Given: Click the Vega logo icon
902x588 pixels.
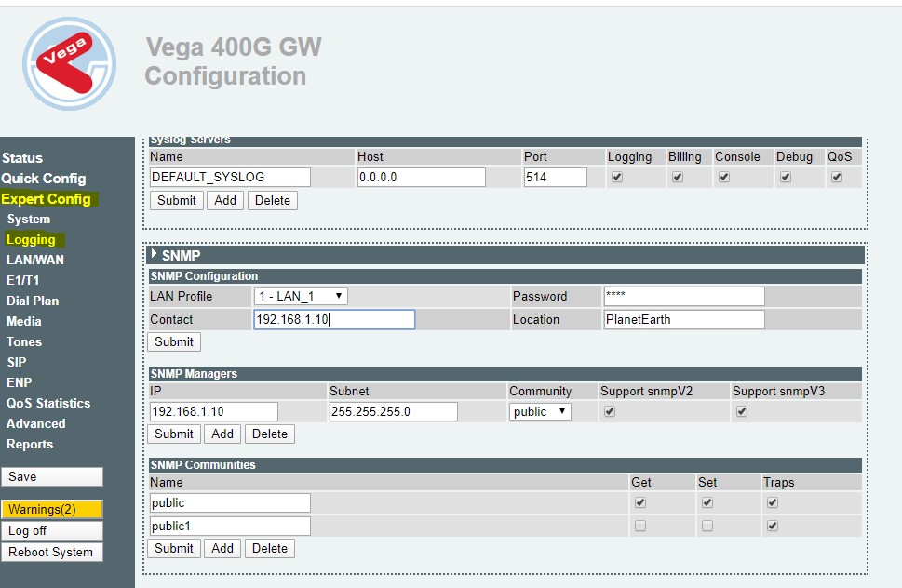Looking at the screenshot, I should [70, 64].
